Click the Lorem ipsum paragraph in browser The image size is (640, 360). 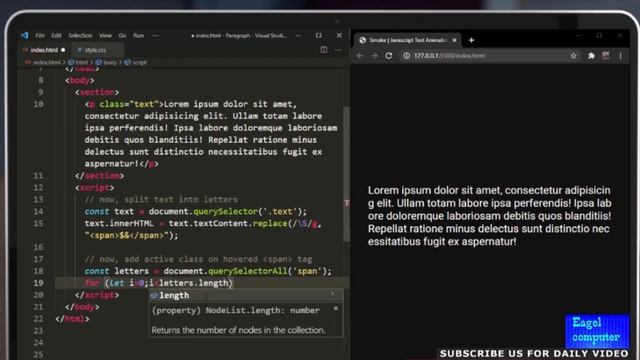(x=489, y=216)
